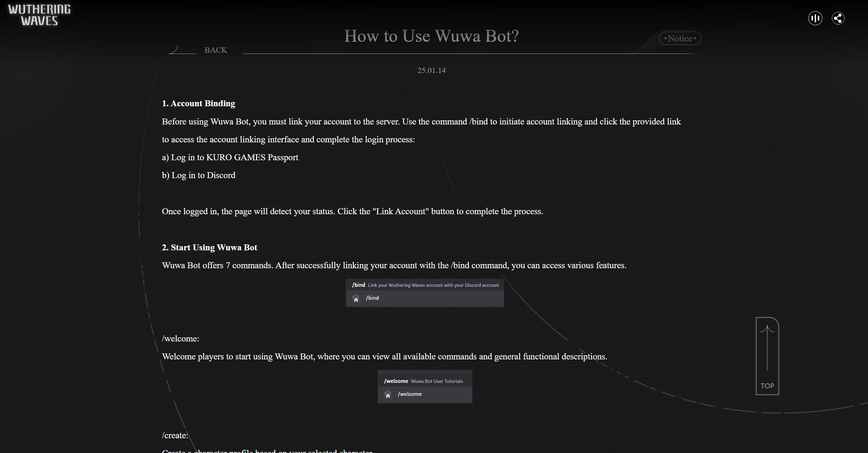Go back using the BACK link

pyautogui.click(x=216, y=50)
